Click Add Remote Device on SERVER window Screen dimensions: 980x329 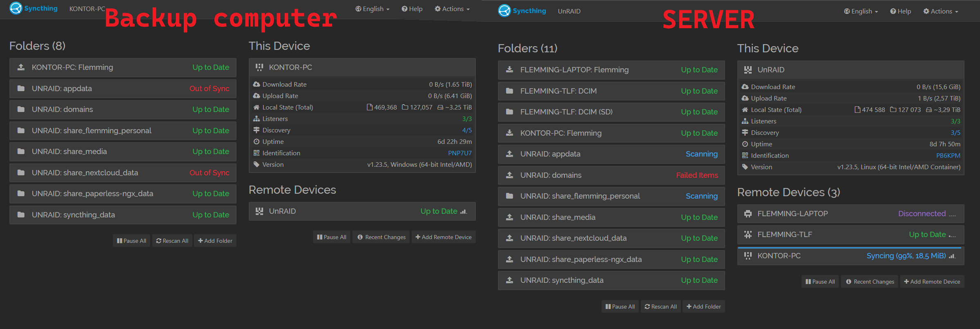[x=932, y=282]
